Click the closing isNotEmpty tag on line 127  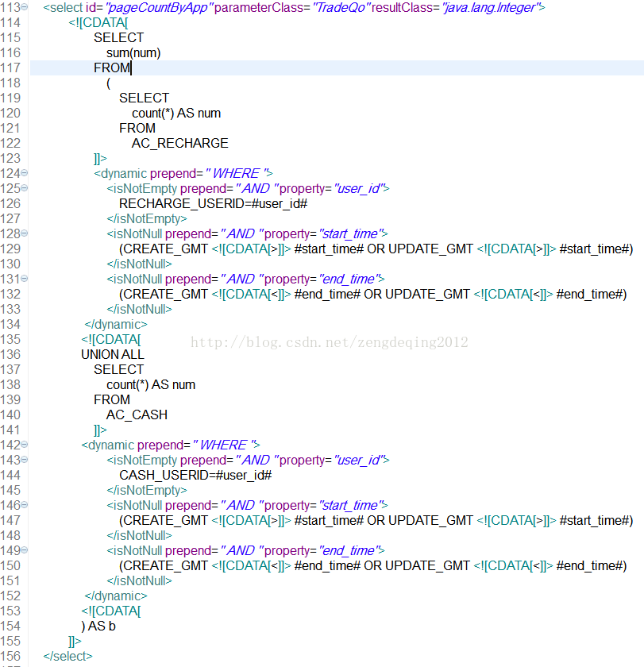pyautogui.click(x=147, y=218)
